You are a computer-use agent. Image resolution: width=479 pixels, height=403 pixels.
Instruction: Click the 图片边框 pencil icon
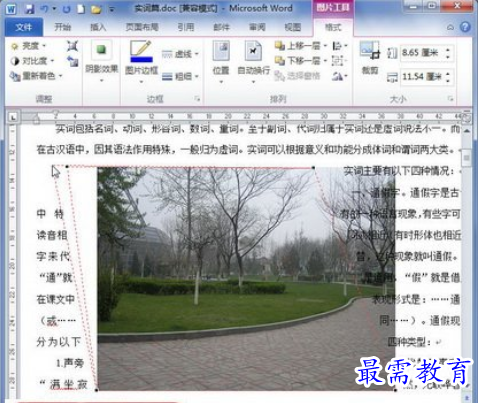[141, 48]
